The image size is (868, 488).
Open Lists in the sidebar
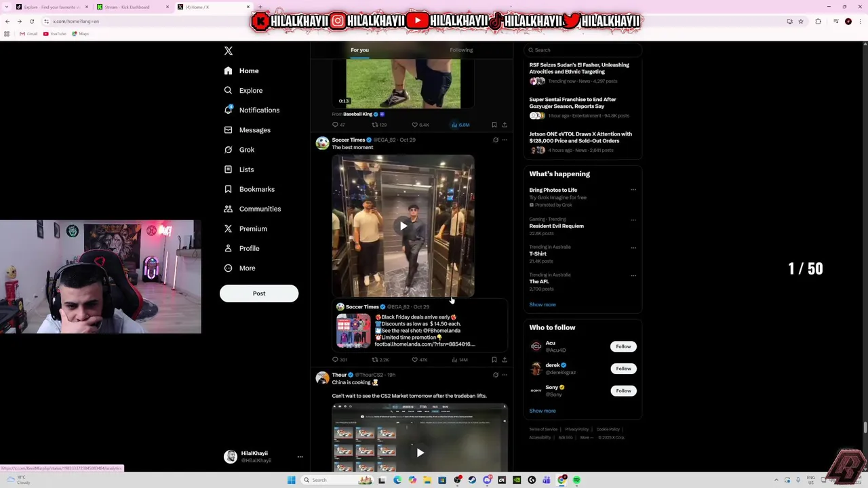click(x=239, y=169)
